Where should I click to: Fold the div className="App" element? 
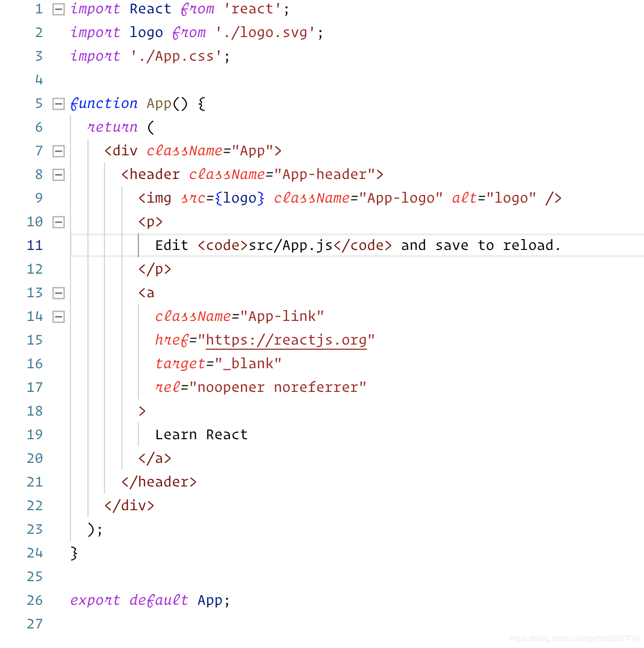pos(59,151)
